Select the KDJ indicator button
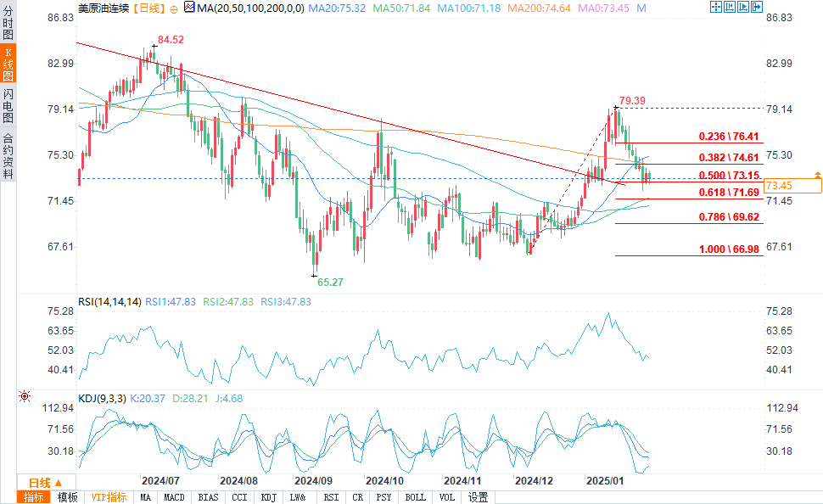 [268, 497]
